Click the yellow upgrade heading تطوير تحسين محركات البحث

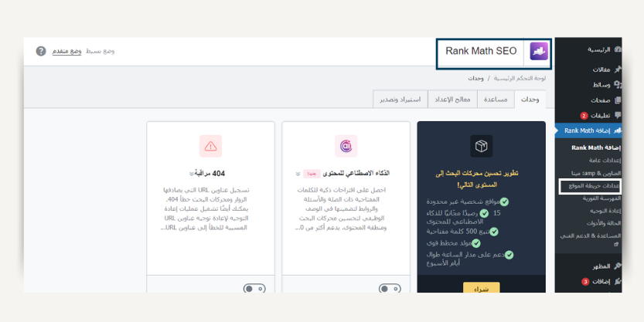477,179
